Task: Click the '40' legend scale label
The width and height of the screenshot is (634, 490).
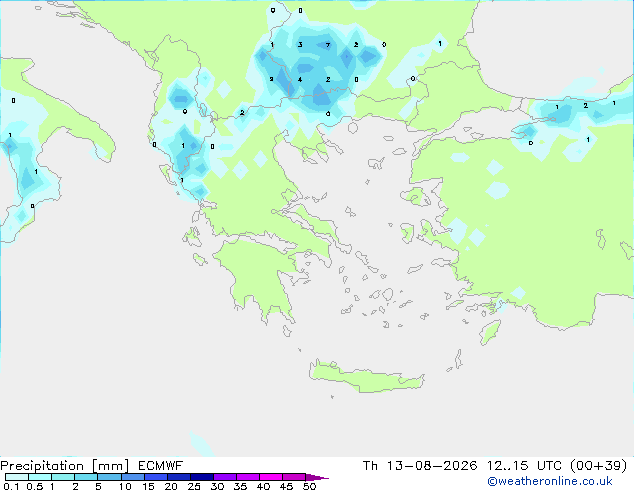Action: [x=263, y=486]
